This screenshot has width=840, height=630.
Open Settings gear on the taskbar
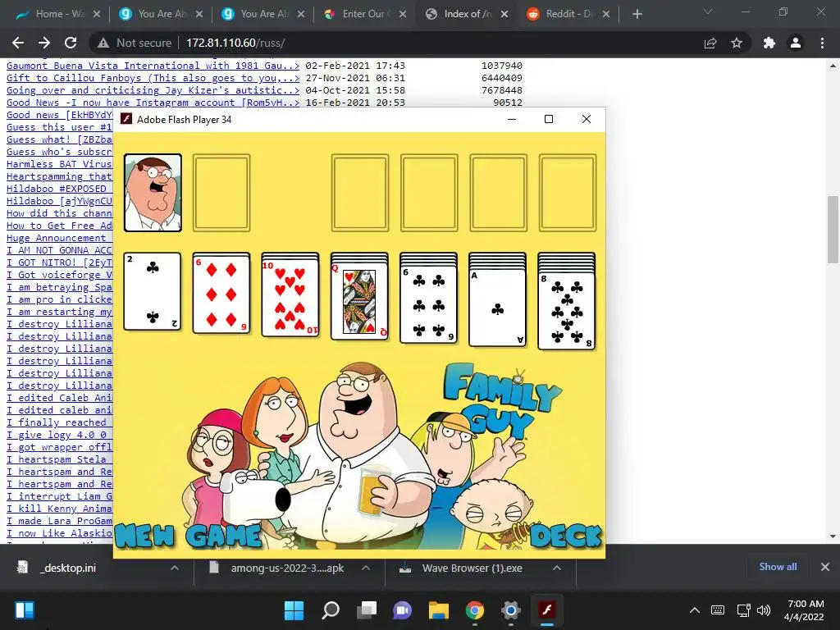point(510,610)
